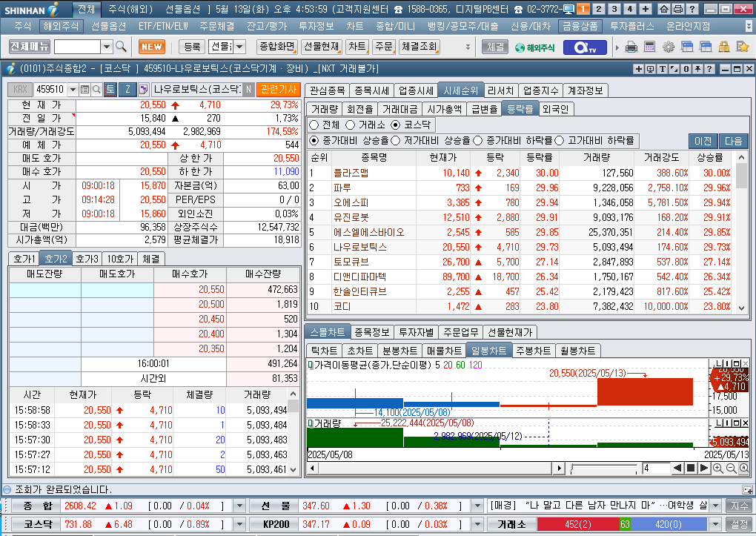Image resolution: width=756 pixels, height=536 pixels.
Task: Expand the 매경 news ticker dropdown
Action: click(x=716, y=506)
